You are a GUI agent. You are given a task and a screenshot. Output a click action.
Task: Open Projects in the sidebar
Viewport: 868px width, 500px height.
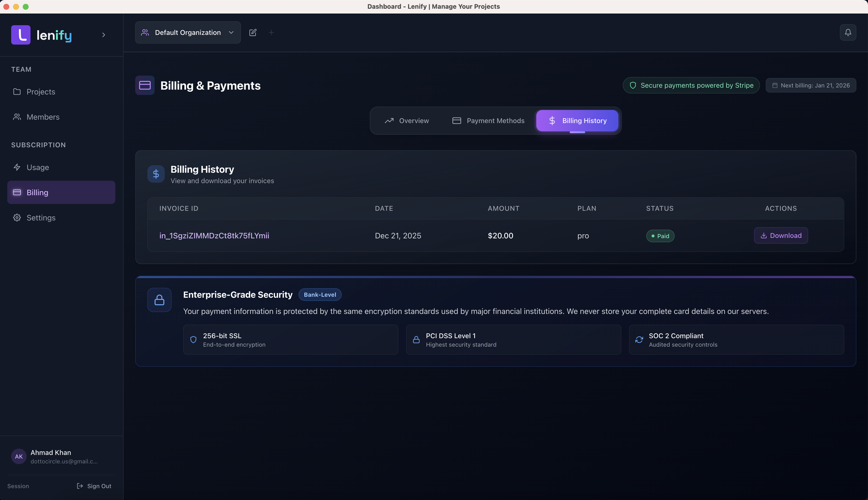click(40, 92)
